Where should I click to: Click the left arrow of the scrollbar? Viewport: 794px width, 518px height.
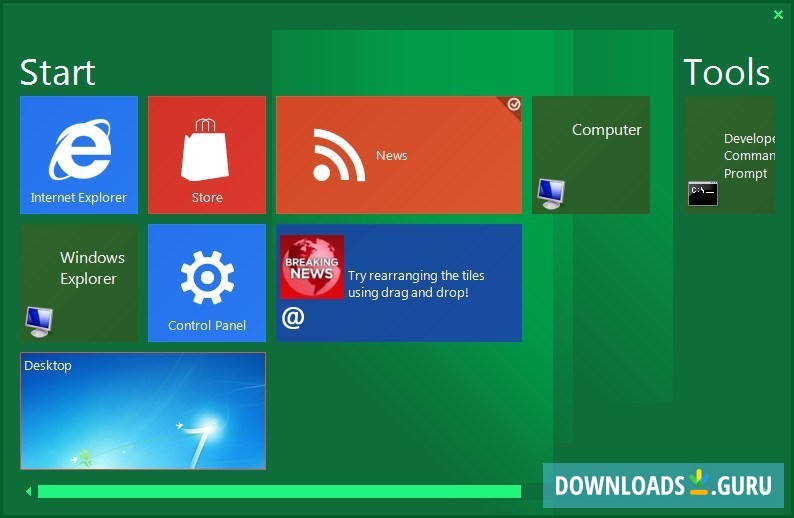[x=28, y=491]
